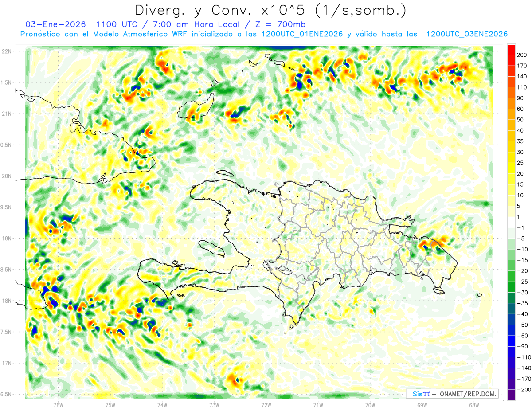Image resolution: width=532 pixels, height=411 pixels.
Task: Click the "69W" longitude axis label
Action: click(x=422, y=405)
